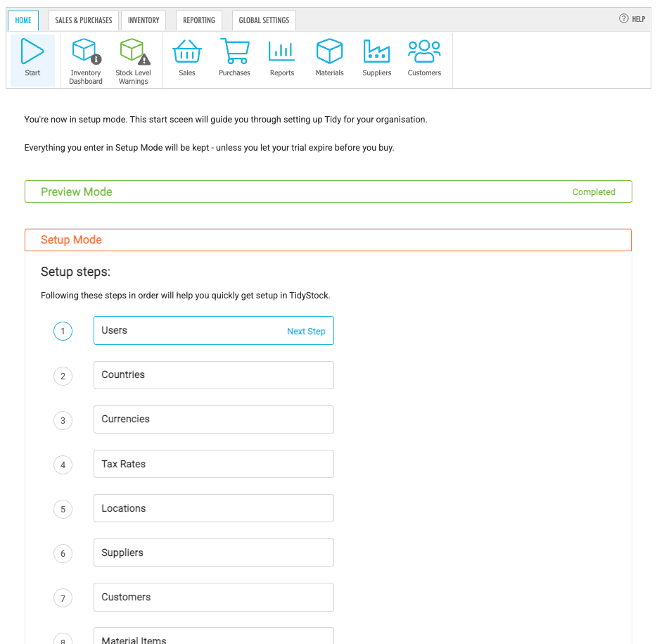Viewport: 657px width, 644px height.
Task: Open the Inventory Dashboard icon
Action: [86, 51]
